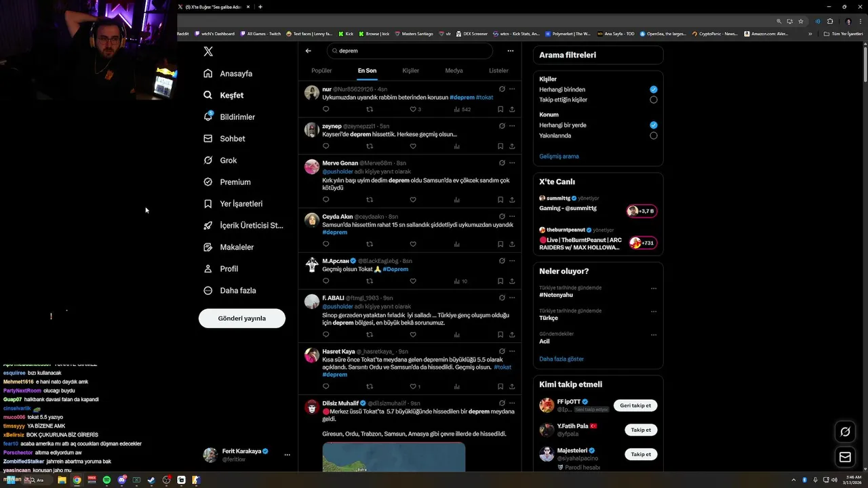Open Spotify from taskbar
Viewport: 868px width, 488px height.
(106, 480)
